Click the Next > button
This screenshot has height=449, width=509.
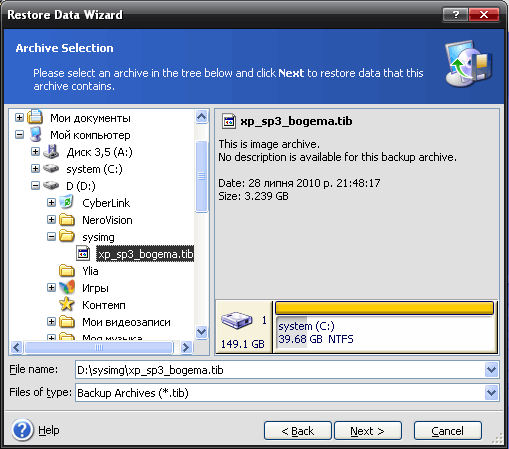(368, 431)
